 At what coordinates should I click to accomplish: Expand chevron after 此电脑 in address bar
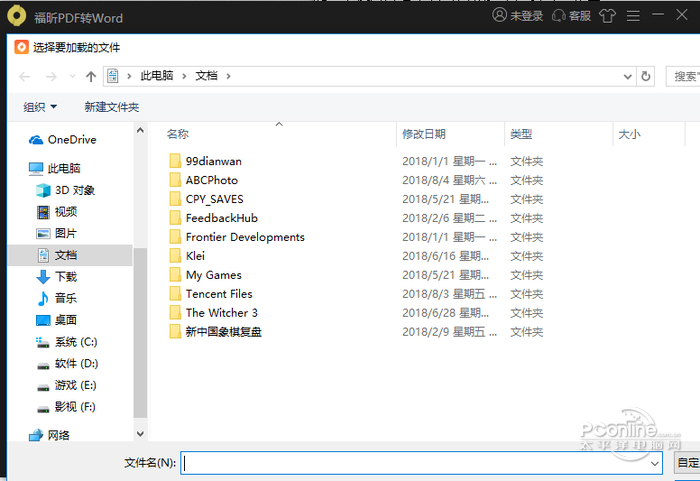point(184,76)
